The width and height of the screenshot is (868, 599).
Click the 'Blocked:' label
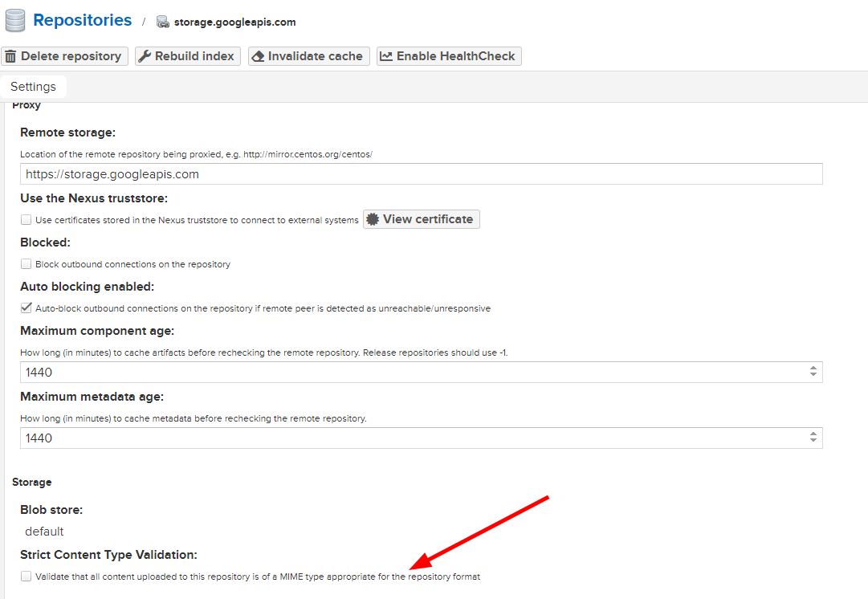coord(46,242)
